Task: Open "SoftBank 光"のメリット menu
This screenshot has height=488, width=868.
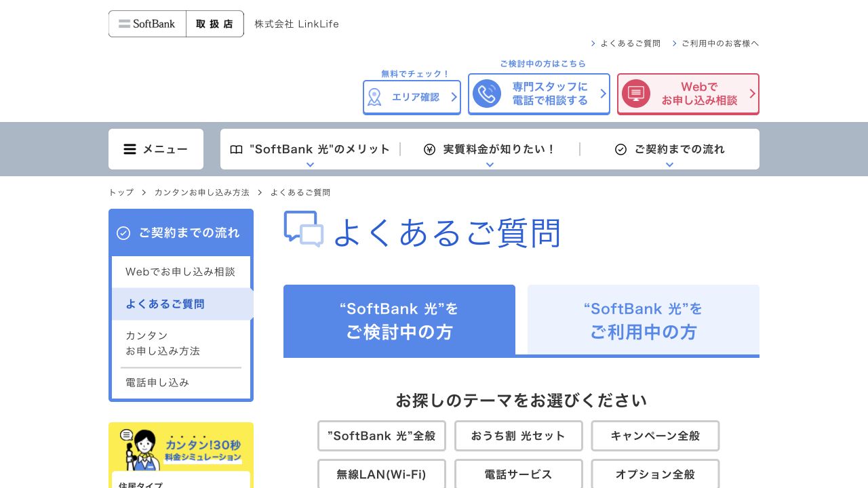Action: coord(310,149)
